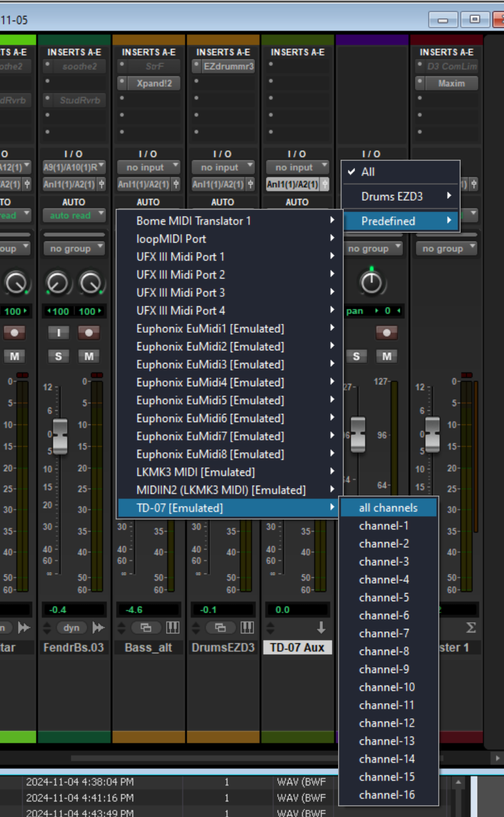Open the DrumsEZD3 no input selector

222,167
